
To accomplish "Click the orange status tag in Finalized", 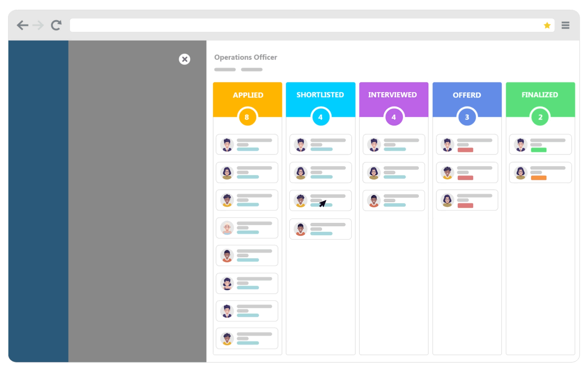I will pos(538,178).
